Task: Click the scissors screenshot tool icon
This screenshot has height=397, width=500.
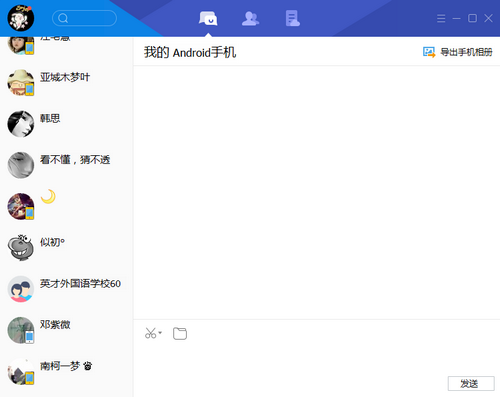Action: 150,333
